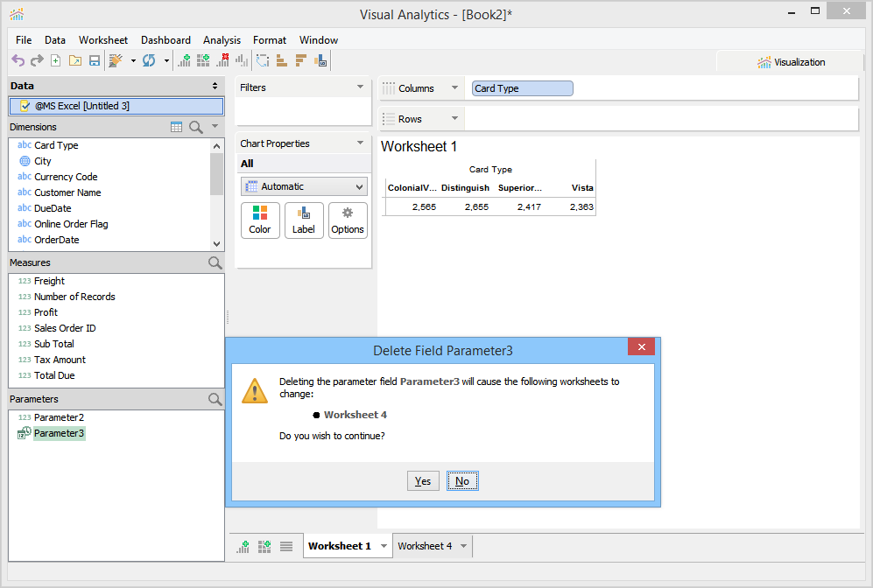The height and width of the screenshot is (588, 873).
Task: Open the Chart Properties dropdown
Action: (360, 143)
